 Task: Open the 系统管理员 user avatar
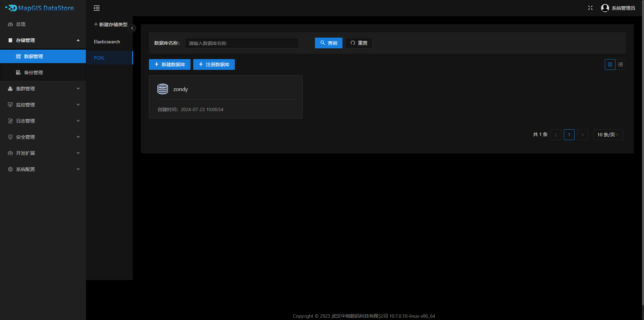point(605,8)
